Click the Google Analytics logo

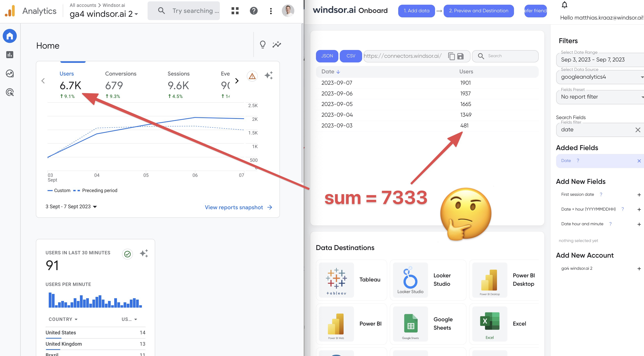10,11
